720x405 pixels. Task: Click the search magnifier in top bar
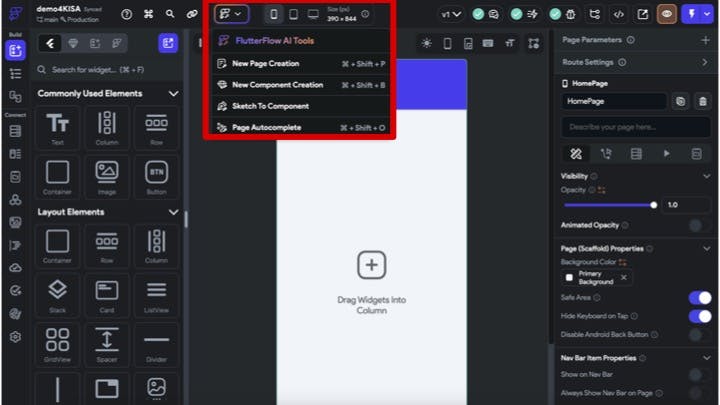coord(170,14)
